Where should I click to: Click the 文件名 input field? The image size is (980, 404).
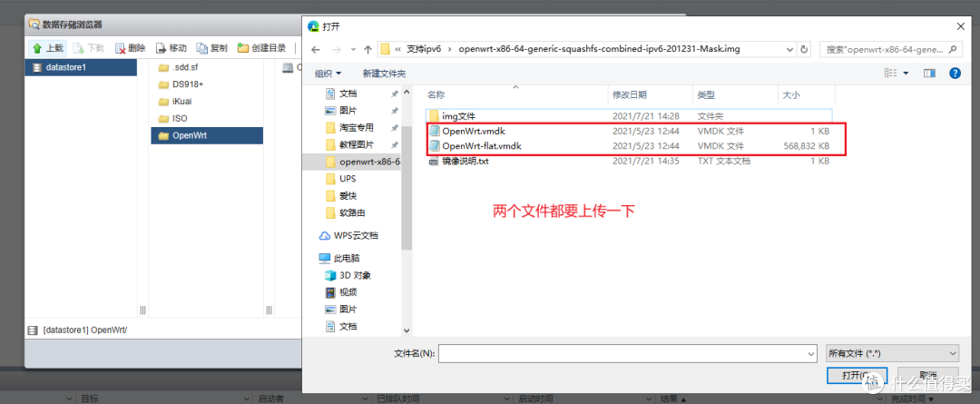(x=622, y=353)
